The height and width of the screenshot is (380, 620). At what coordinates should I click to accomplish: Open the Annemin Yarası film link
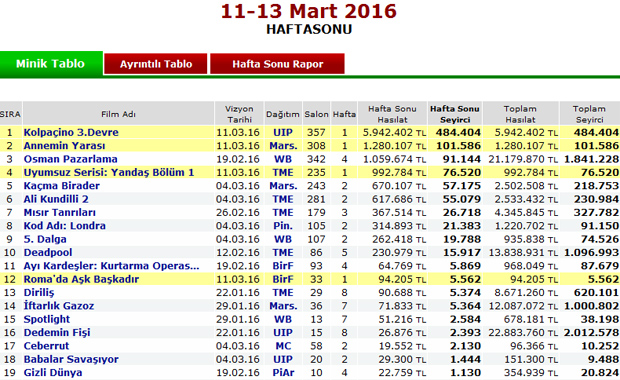pyautogui.click(x=64, y=146)
